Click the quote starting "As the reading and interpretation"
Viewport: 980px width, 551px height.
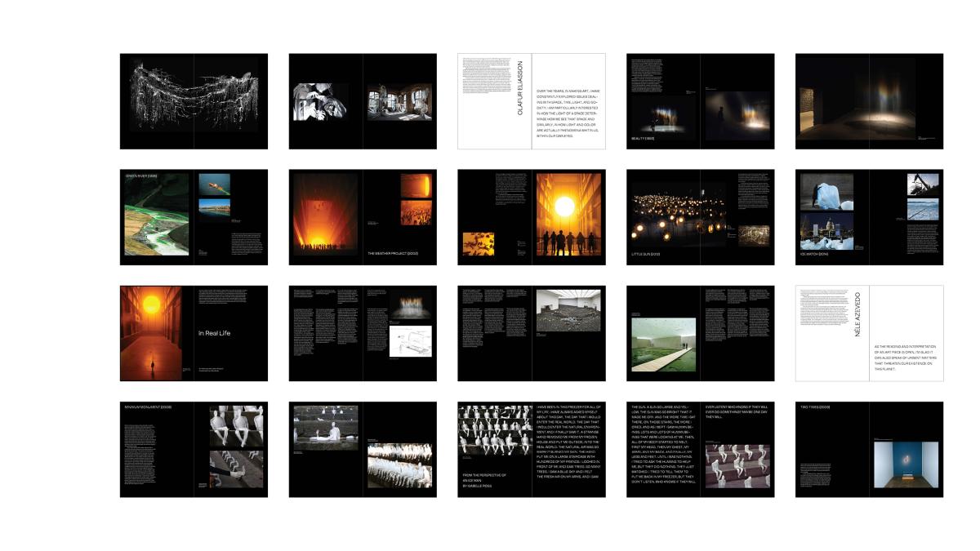coord(905,357)
